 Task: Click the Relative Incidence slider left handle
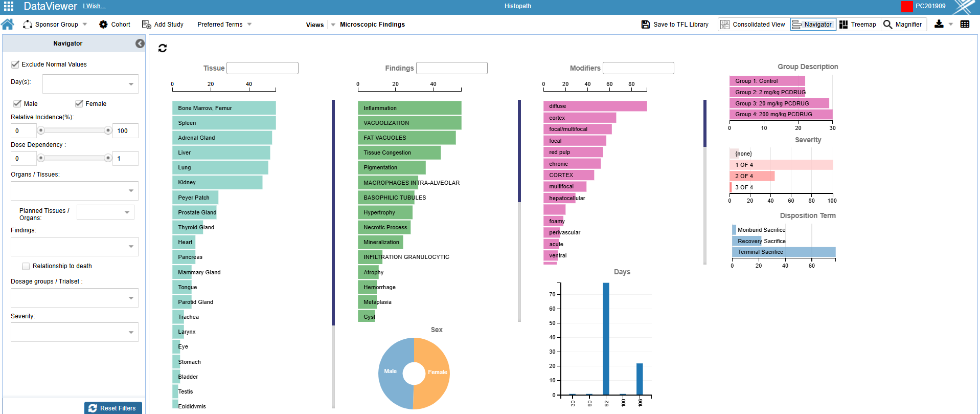(x=41, y=130)
